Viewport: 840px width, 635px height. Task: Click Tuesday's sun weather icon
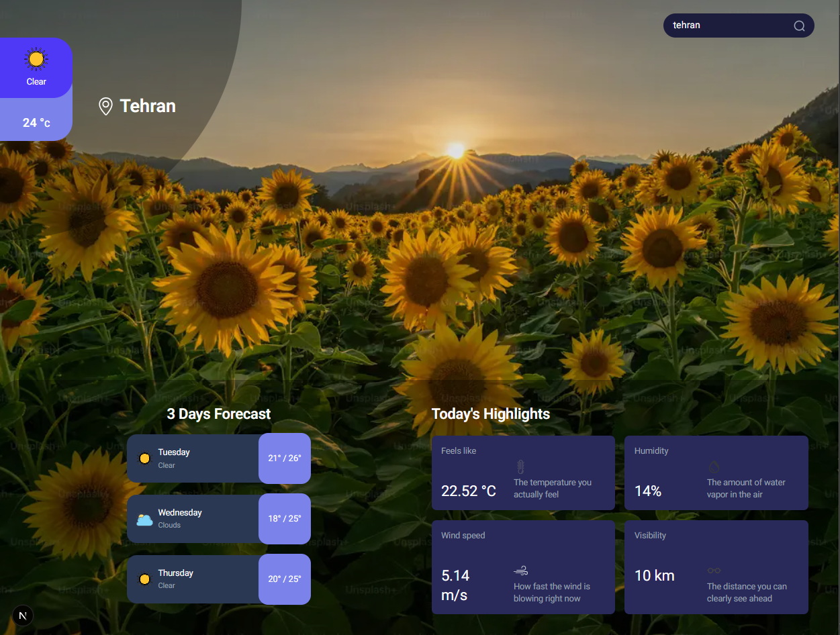coord(144,458)
